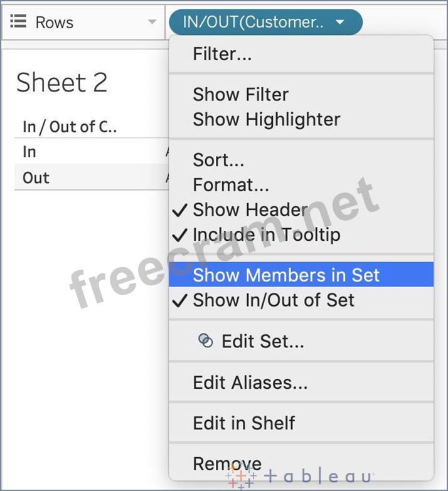This screenshot has width=448, height=491.
Task: Open the Filter... menu entry
Action: (222, 55)
